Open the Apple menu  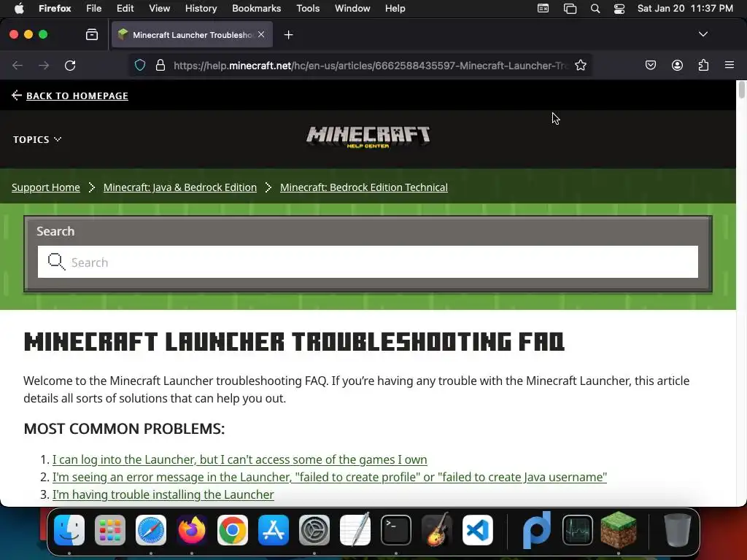point(19,9)
